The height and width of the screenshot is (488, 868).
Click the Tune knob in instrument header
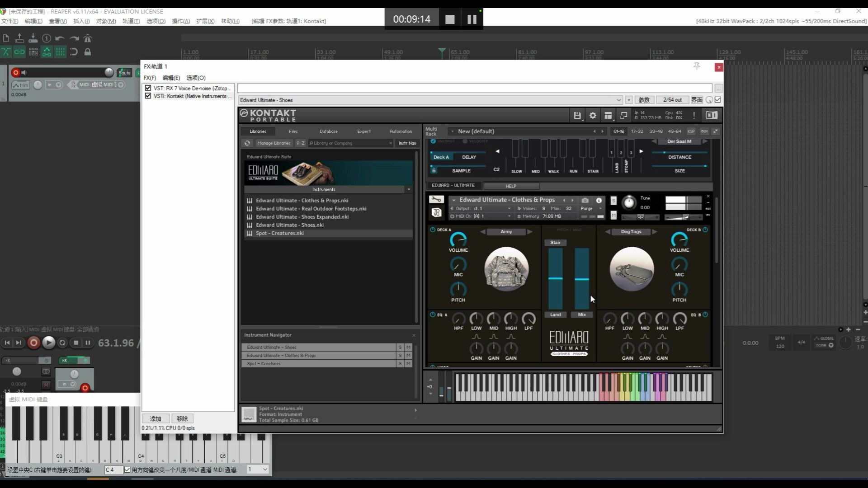coord(628,202)
